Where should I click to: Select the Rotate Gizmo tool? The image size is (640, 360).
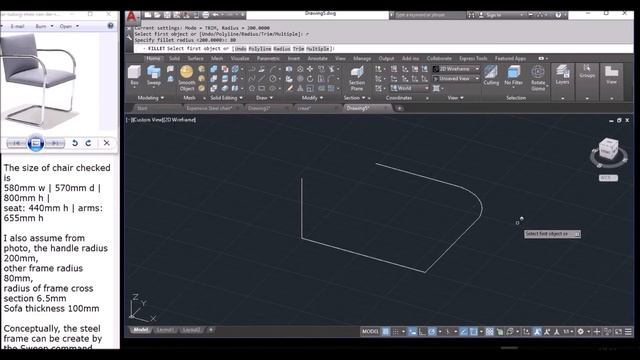[538, 78]
